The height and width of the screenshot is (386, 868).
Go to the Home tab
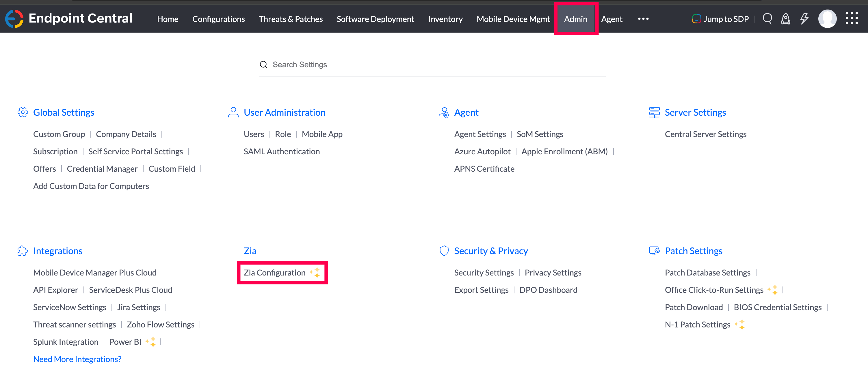168,19
